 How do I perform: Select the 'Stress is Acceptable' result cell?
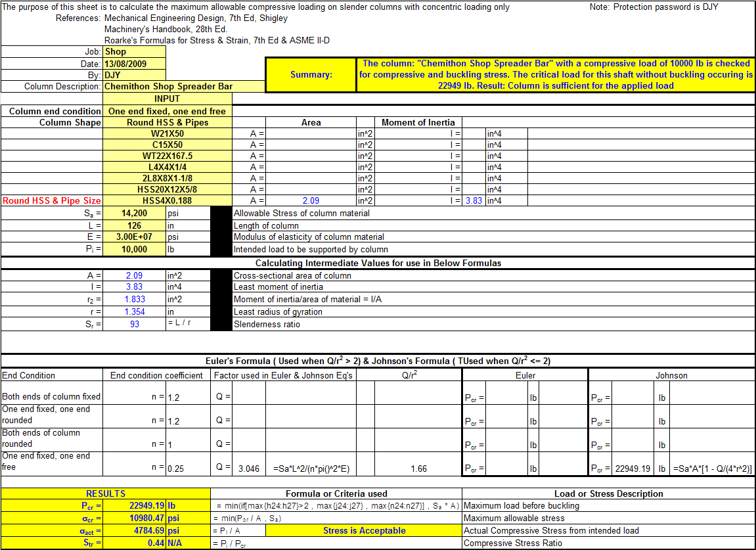(x=364, y=530)
